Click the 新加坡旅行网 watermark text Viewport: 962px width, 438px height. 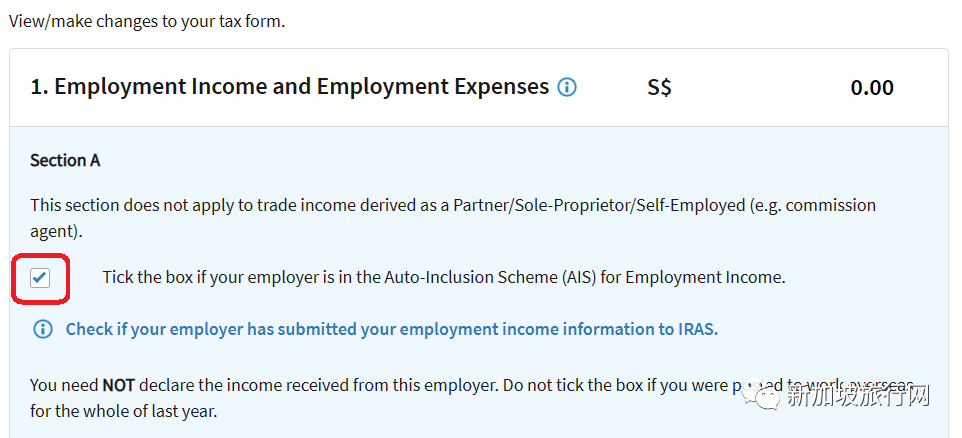[858, 396]
